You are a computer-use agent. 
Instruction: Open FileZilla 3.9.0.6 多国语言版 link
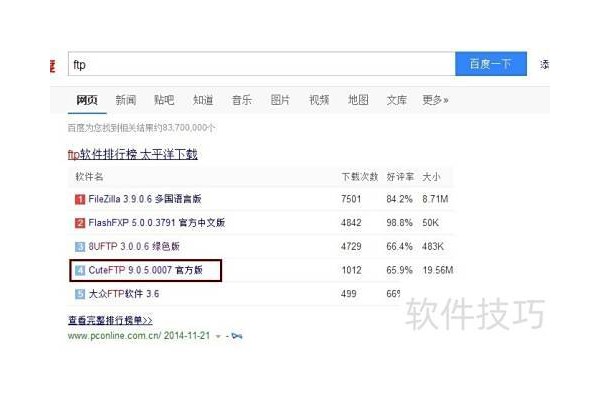click(145, 199)
